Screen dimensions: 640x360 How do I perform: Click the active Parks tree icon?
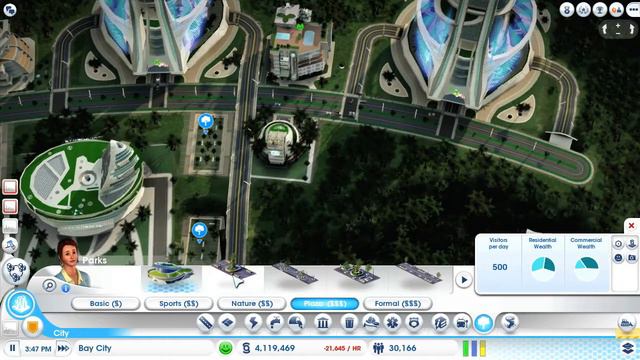[x=484, y=323]
